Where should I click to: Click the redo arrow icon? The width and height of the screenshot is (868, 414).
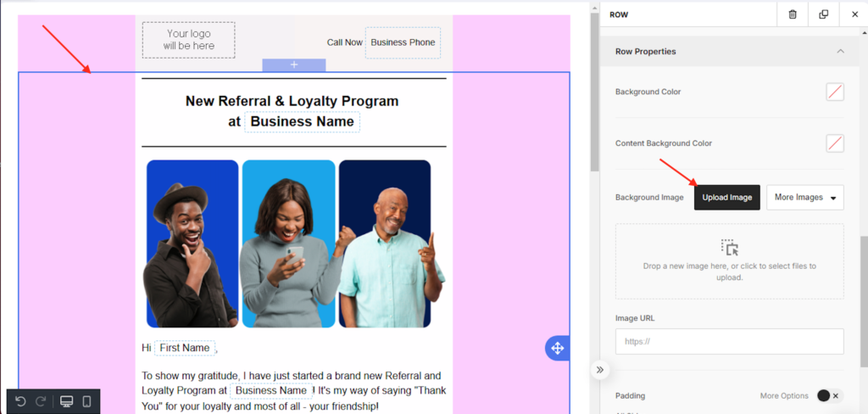[41, 401]
